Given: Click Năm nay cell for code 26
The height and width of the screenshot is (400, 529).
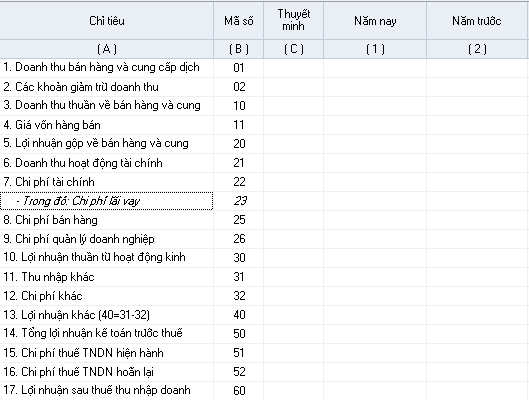Looking at the screenshot, I should point(375,239).
